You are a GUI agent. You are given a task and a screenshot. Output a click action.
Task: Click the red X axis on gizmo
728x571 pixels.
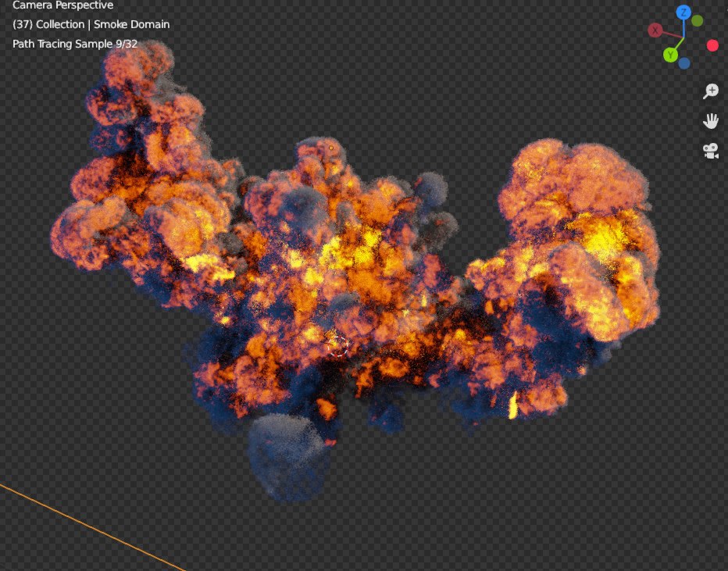coord(655,30)
